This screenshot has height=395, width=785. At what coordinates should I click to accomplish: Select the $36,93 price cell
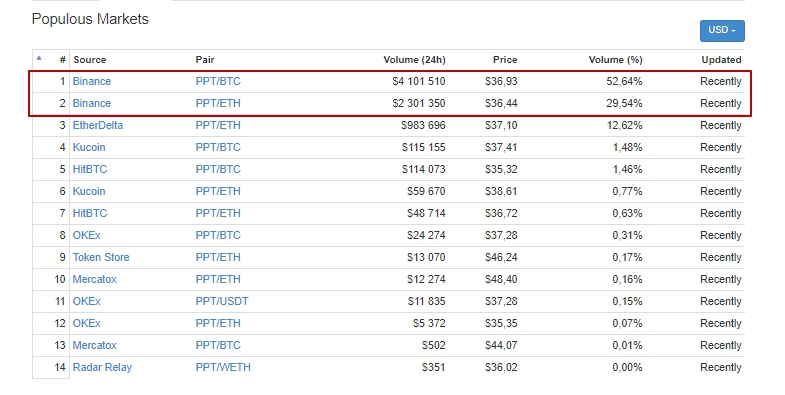(501, 81)
